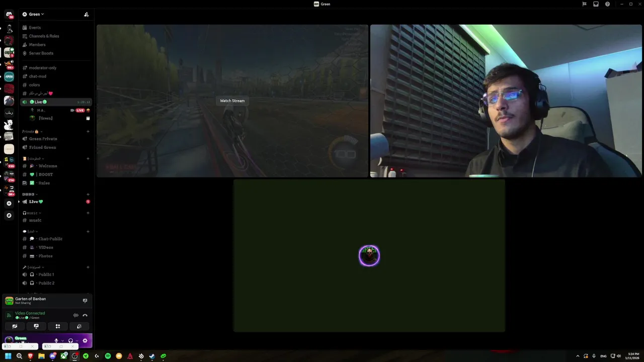Stream Garten of Banban screen-share icon
The width and height of the screenshot is (644, 362).
pyautogui.click(x=85, y=301)
